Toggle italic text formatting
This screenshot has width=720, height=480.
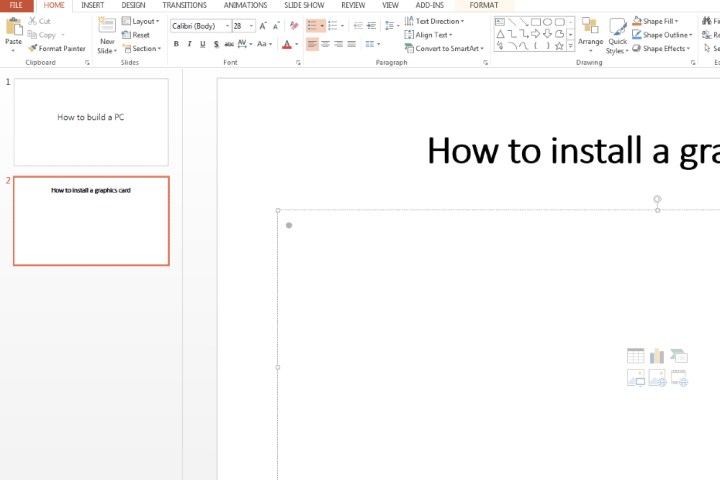coord(189,44)
